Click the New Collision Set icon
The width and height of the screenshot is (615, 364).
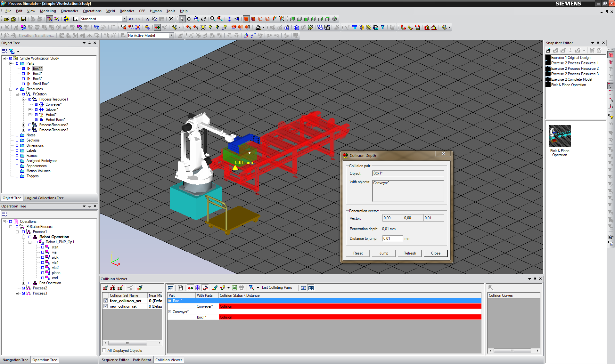pyautogui.click(x=105, y=288)
